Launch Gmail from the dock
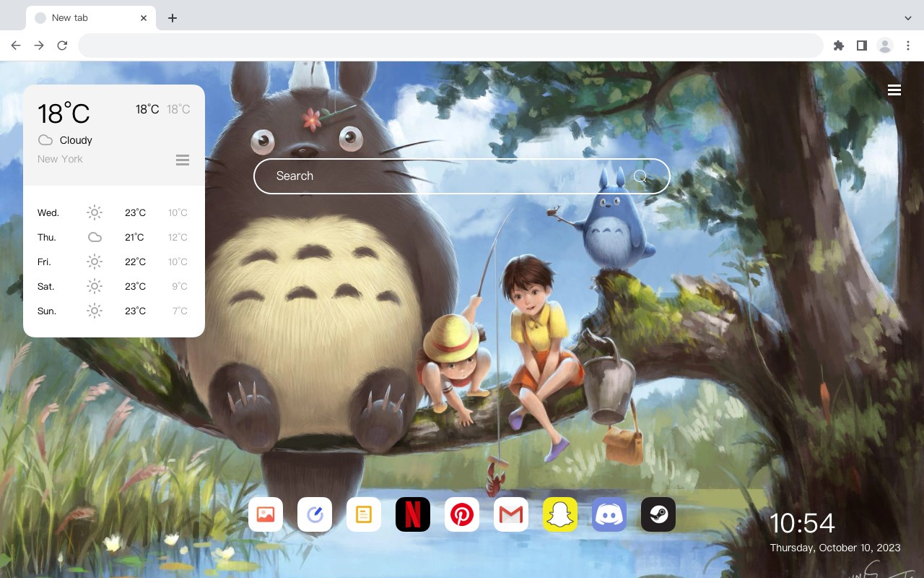The height and width of the screenshot is (578, 924). (511, 514)
